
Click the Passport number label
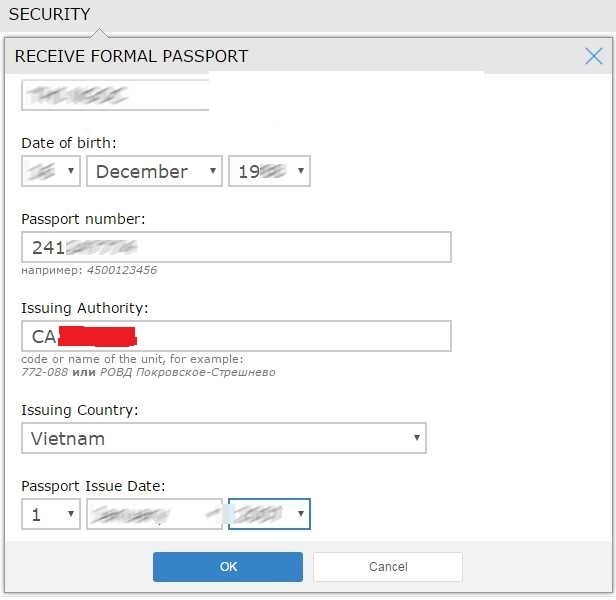coord(83,219)
